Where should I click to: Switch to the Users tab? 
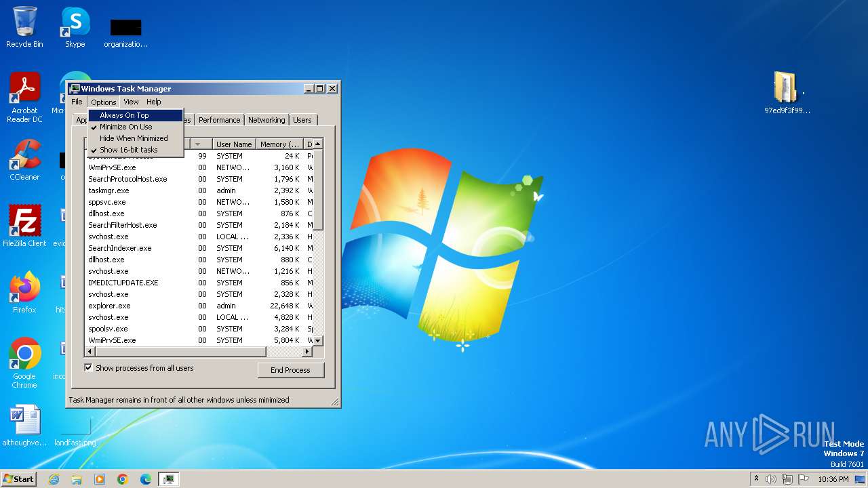click(302, 120)
